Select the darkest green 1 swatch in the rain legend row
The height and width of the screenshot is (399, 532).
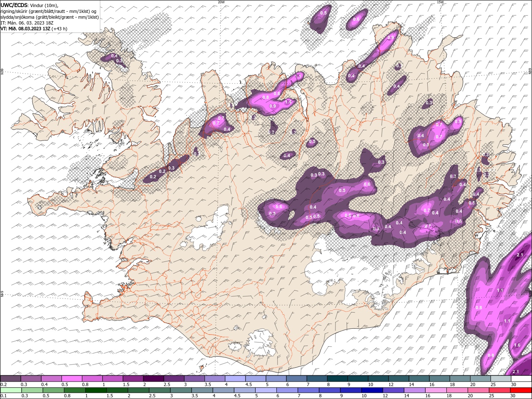click(x=96, y=390)
